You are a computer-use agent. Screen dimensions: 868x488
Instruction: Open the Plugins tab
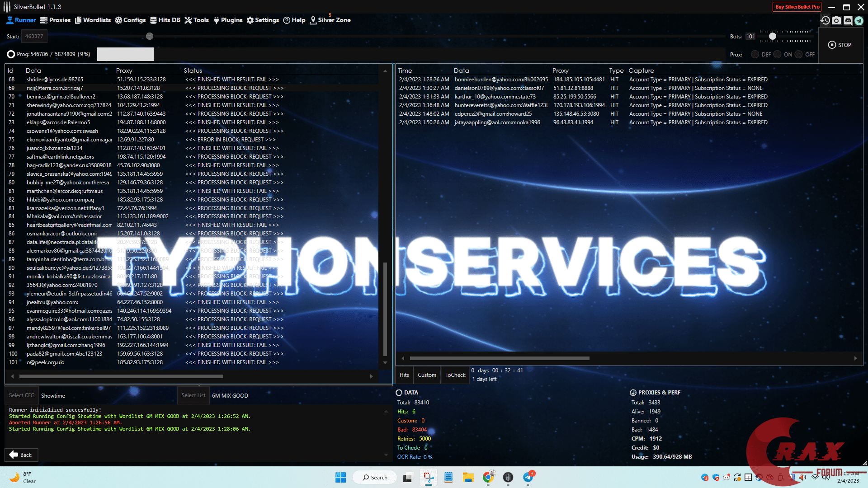click(x=228, y=20)
